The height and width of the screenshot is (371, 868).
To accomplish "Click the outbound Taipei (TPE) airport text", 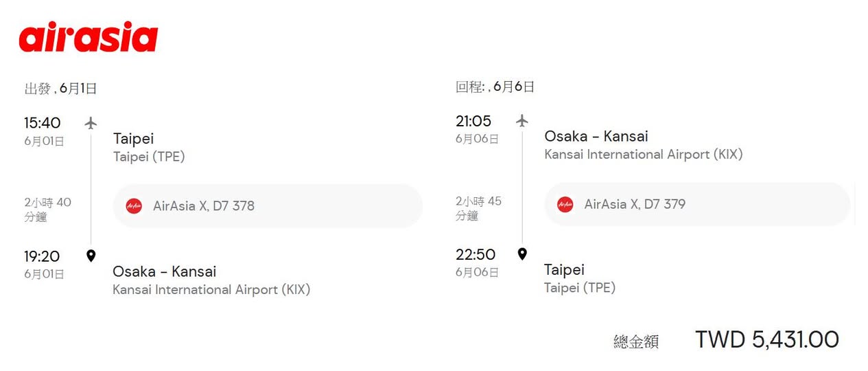I will point(149,157).
